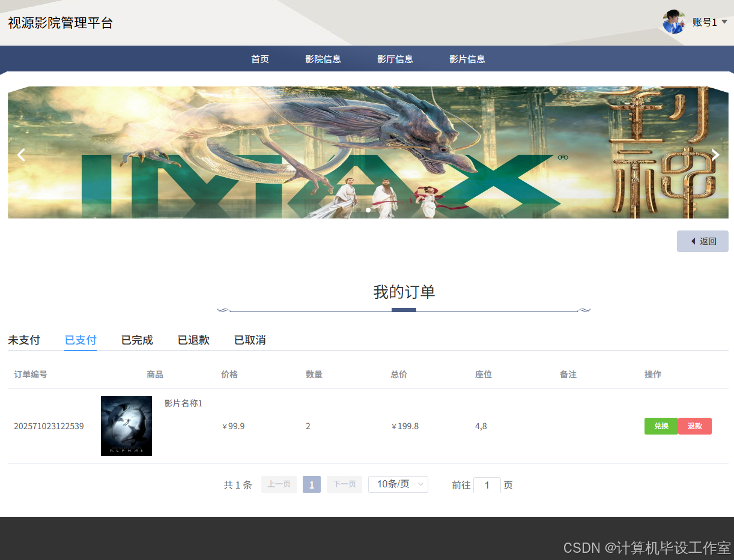Go to 首页 in navigation bar
The width and height of the screenshot is (734, 560).
pyautogui.click(x=260, y=59)
